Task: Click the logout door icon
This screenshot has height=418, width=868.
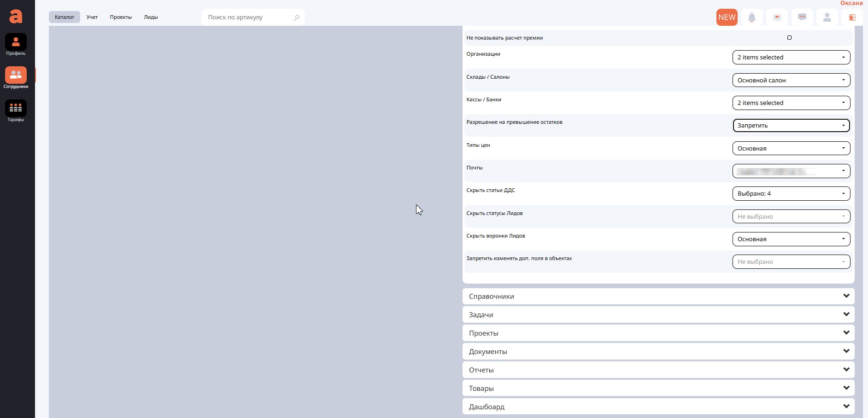Action: click(x=852, y=17)
